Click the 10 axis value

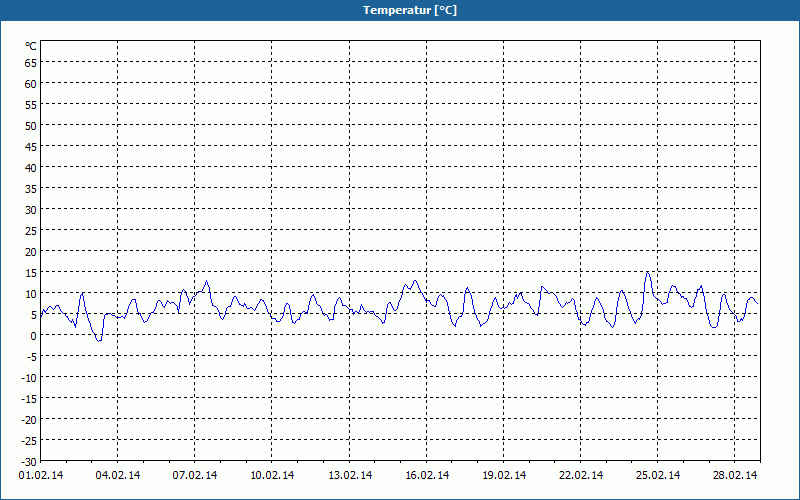point(31,293)
